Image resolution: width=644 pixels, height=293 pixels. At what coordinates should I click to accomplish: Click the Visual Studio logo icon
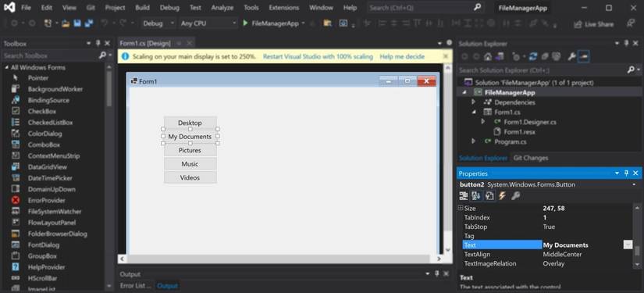click(x=9, y=7)
